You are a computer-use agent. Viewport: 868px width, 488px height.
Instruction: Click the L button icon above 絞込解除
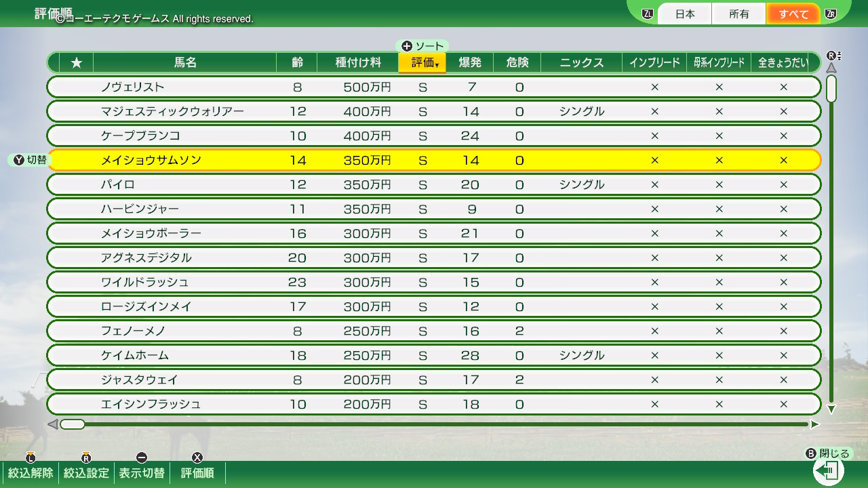[30, 457]
